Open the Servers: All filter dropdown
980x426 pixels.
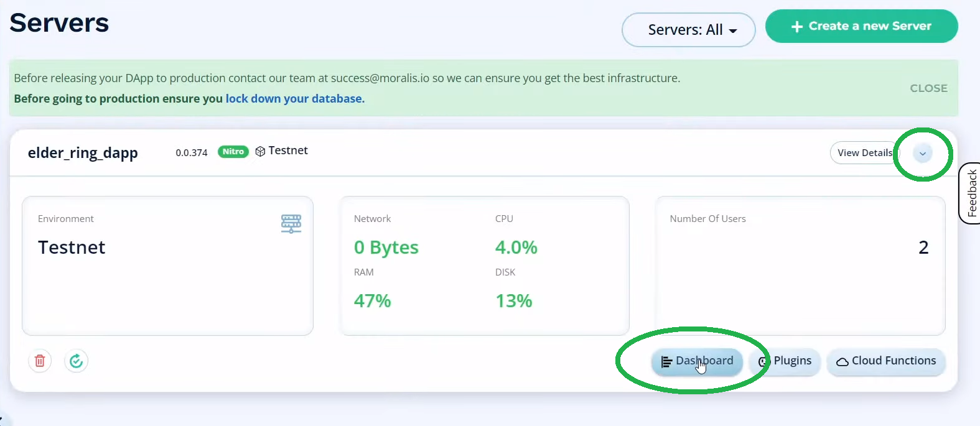[x=688, y=30]
